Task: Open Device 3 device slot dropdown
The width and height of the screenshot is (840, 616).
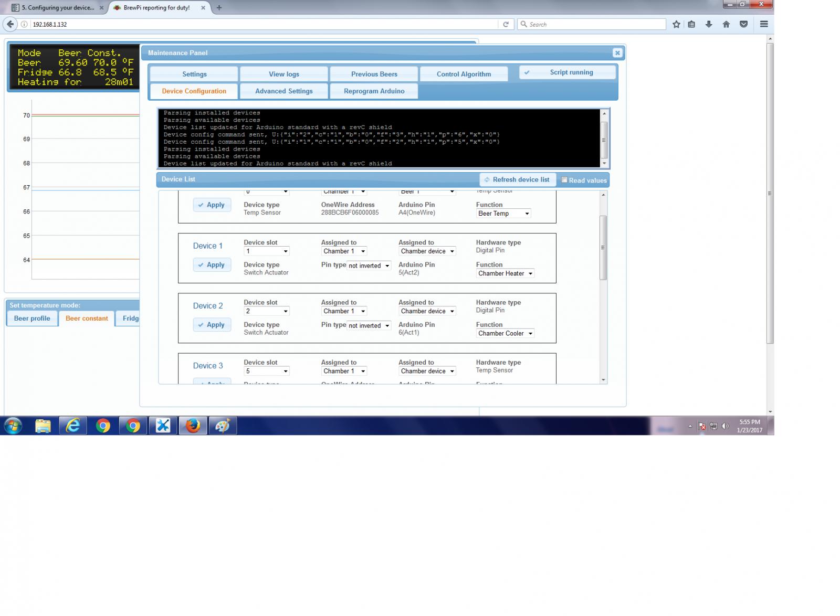Action: (267, 371)
